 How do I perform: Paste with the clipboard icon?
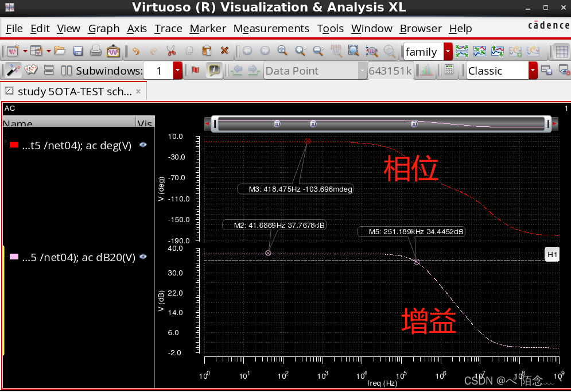[207, 51]
